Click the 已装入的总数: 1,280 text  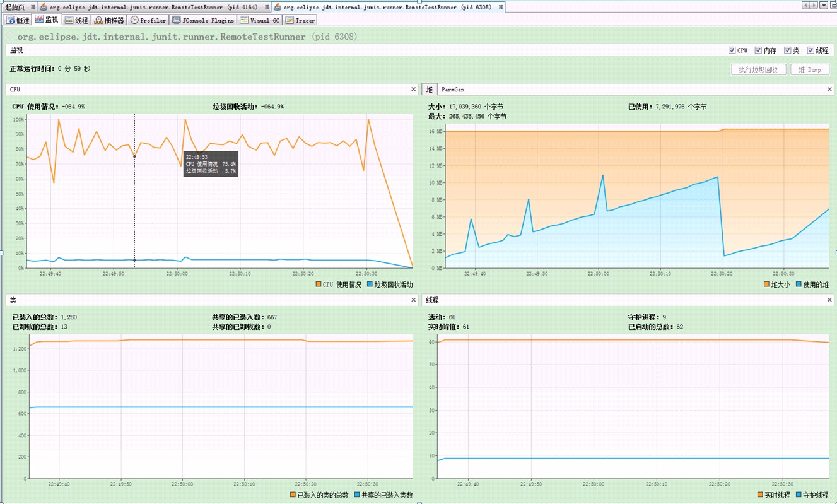tap(45, 317)
